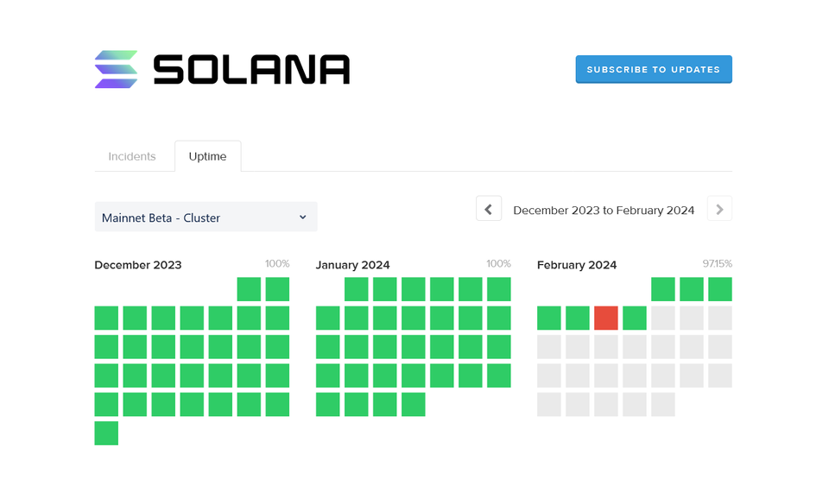Click the February 2024 97.15% uptime figure
829x504 pixels.
(717, 264)
